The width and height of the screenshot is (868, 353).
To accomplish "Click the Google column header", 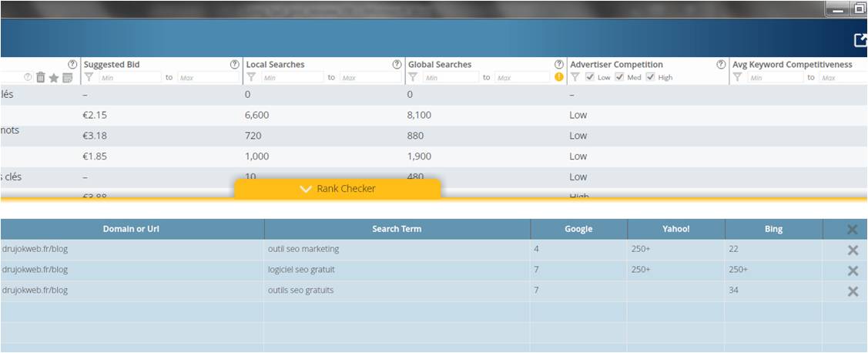I will pos(578,229).
